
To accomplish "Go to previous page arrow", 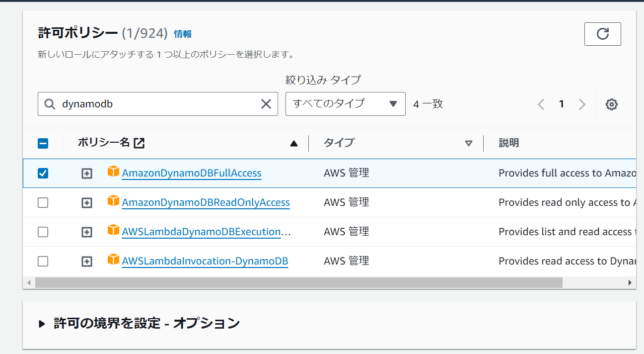I will (x=541, y=104).
